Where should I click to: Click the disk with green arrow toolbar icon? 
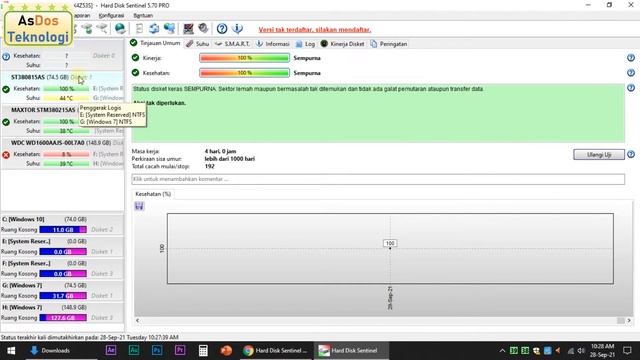point(87,28)
